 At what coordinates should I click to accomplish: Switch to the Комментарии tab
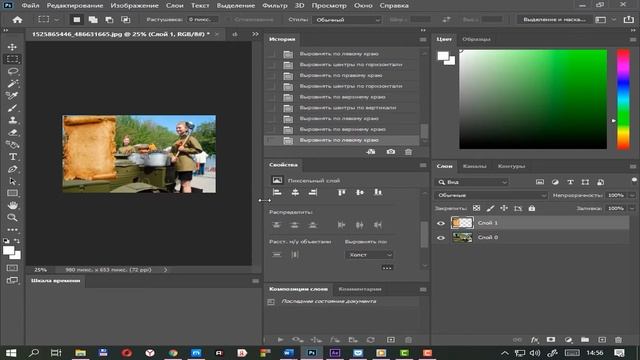(x=360, y=289)
